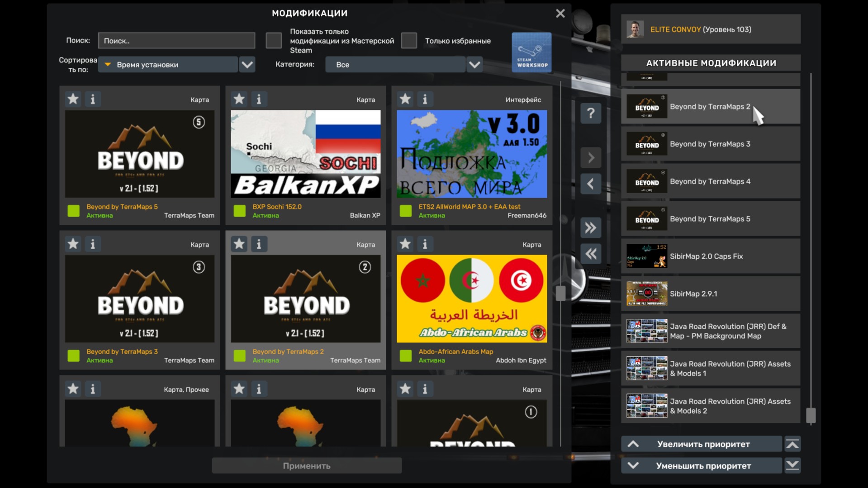The height and width of the screenshot is (488, 868).
Task: Toggle active state of Beyond by TerraMaps 3
Action: 73,356
